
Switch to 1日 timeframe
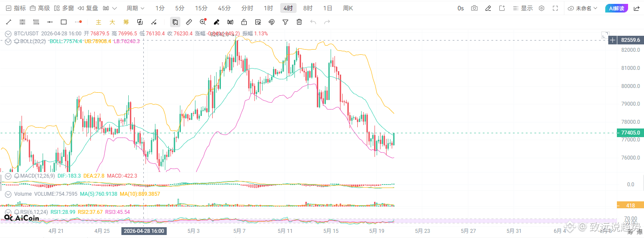tap(328, 8)
